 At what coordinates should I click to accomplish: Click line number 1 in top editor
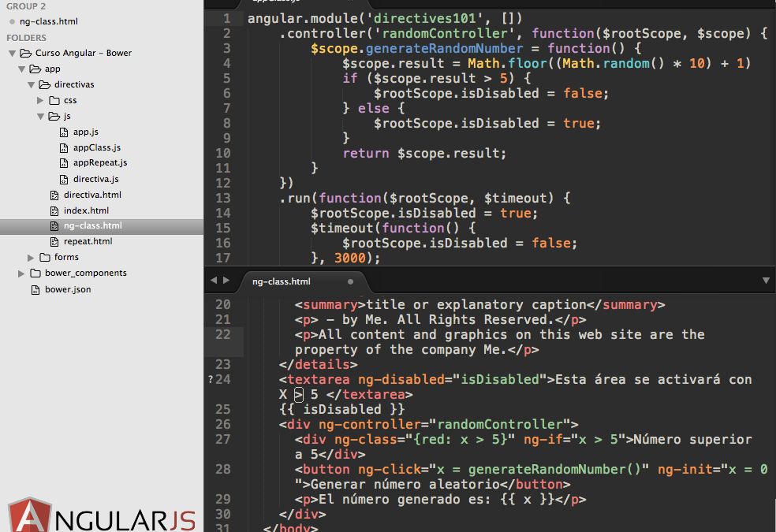click(x=226, y=19)
